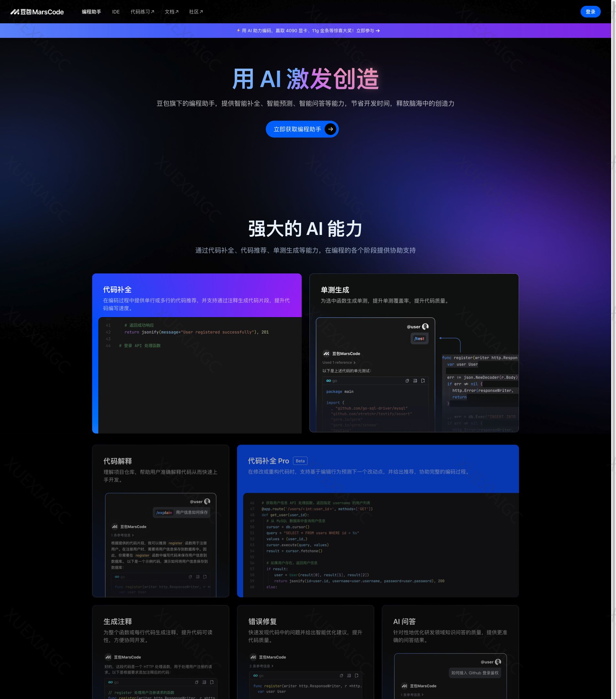Open the 文档 nav link

tap(171, 12)
